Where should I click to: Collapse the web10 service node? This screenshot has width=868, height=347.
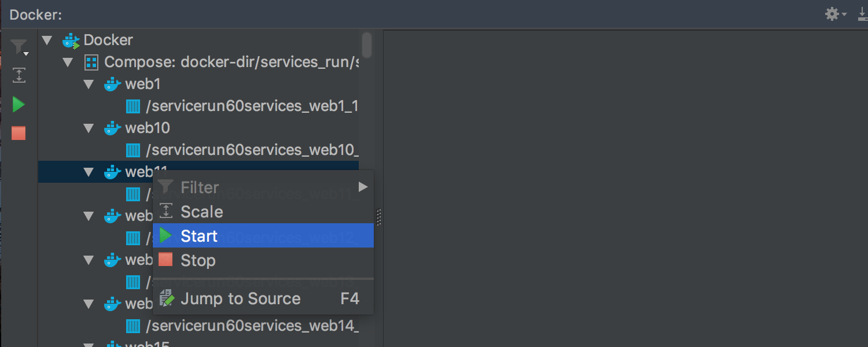tap(89, 128)
